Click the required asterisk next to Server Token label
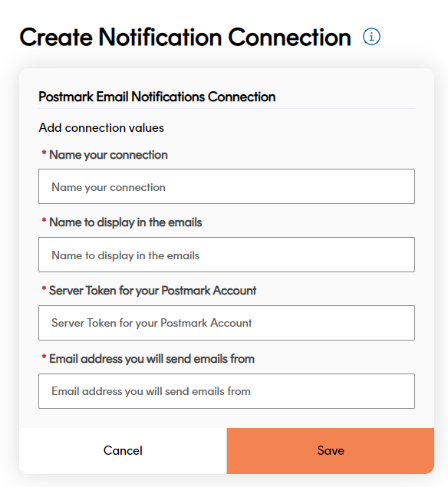 (x=44, y=289)
